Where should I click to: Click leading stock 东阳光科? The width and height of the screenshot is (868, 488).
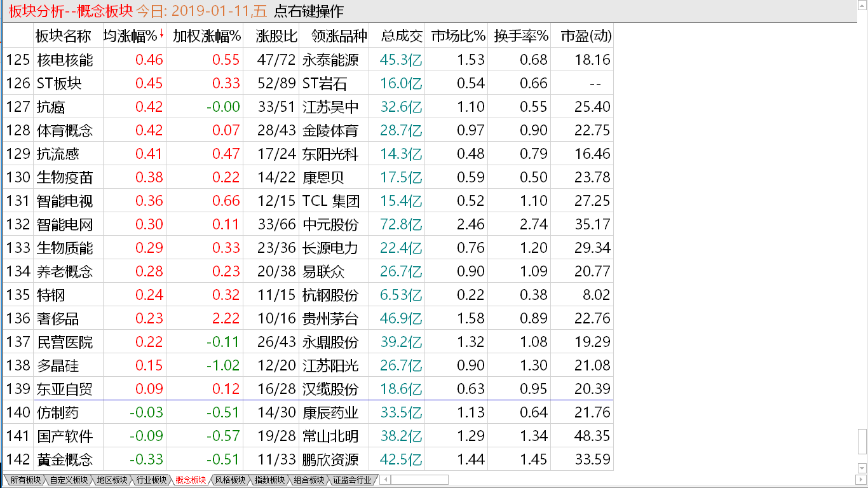[330, 154]
